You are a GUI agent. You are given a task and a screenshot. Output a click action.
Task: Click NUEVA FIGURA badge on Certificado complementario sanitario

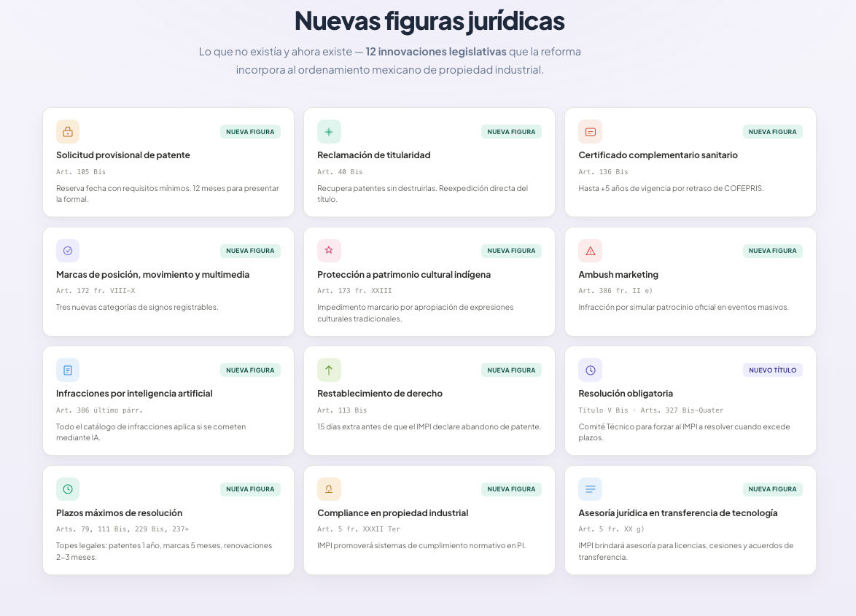772,131
